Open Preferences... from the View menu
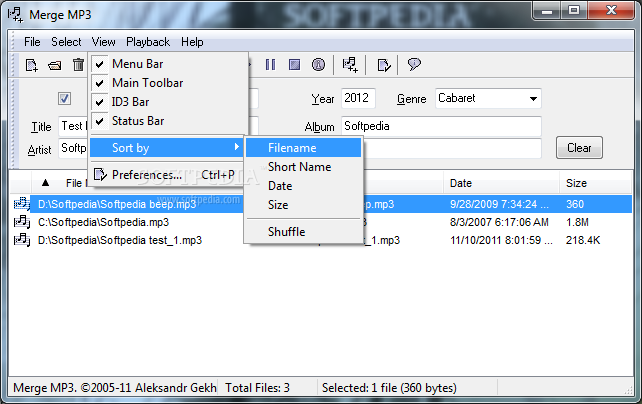This screenshot has height=404, width=642. (167, 175)
